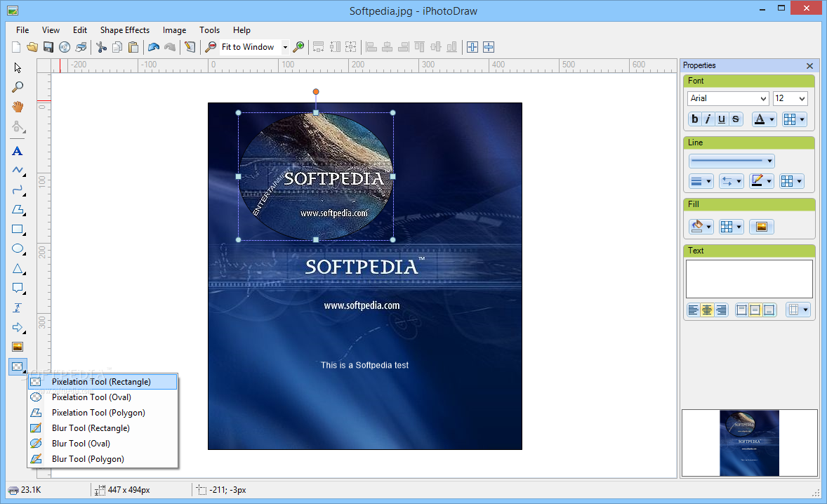The height and width of the screenshot is (504, 827).
Task: Set vertical text alignment to top
Action: pos(741,310)
